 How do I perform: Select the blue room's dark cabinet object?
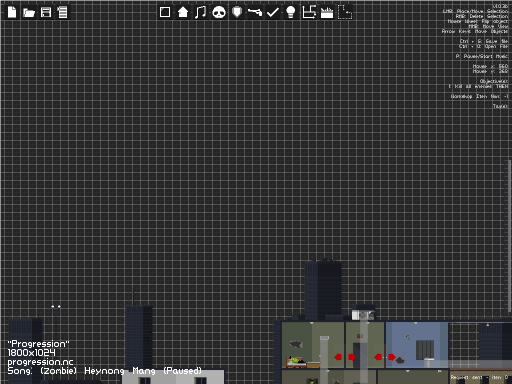point(425,349)
